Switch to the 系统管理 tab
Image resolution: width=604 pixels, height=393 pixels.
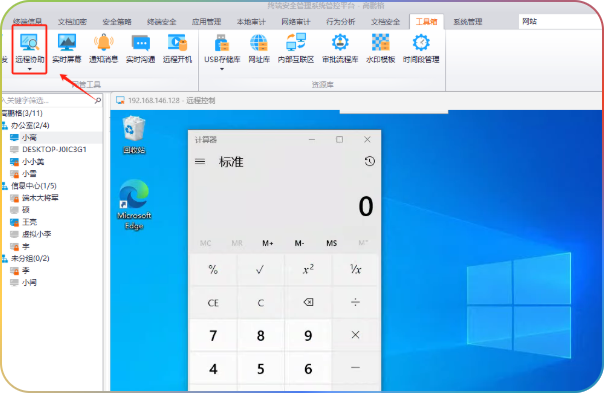(x=468, y=22)
